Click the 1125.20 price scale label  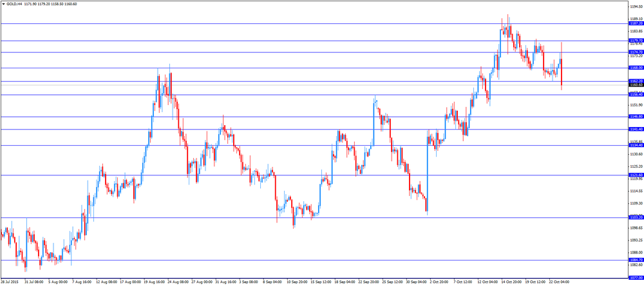(x=636, y=166)
